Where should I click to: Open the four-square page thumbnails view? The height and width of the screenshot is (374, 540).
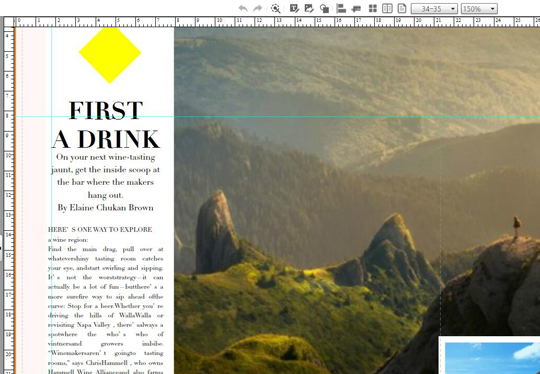point(373,8)
